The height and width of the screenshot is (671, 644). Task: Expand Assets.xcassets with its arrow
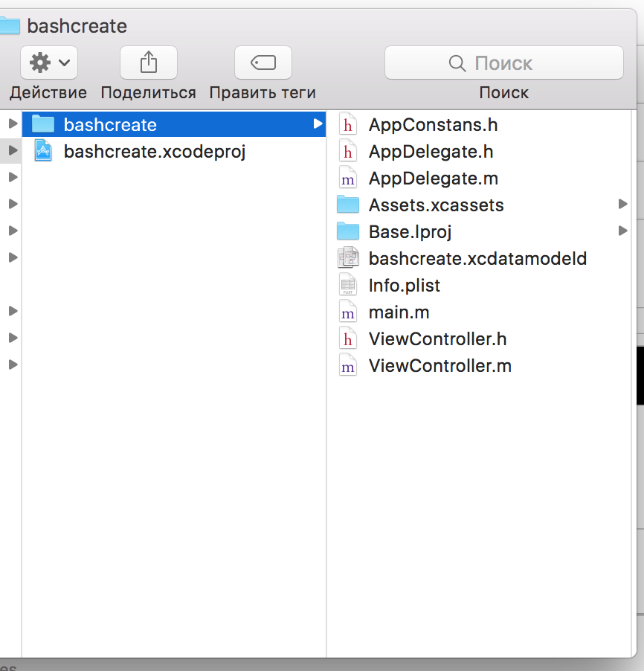622,204
